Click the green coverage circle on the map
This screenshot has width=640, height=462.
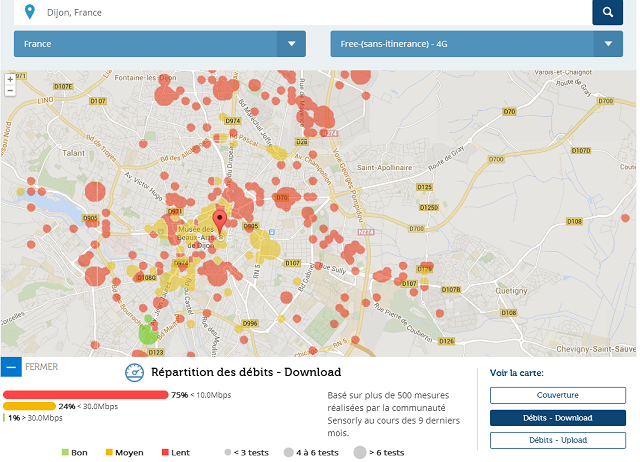pos(148,333)
